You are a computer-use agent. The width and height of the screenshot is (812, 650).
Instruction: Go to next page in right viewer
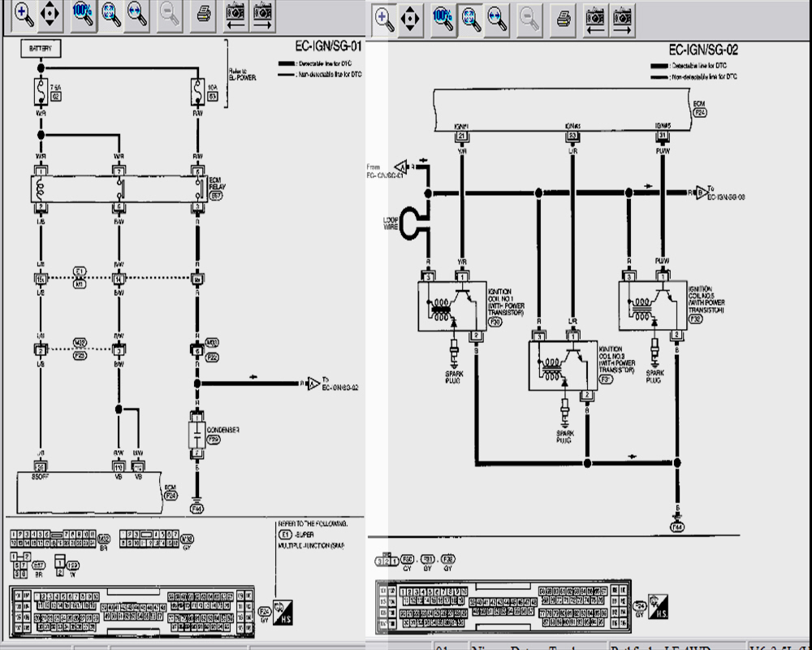click(622, 21)
